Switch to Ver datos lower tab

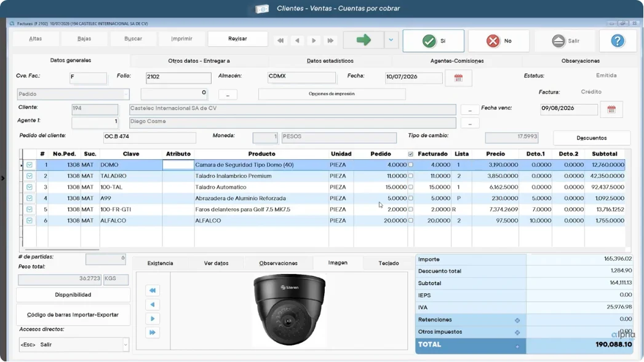pos(216,263)
